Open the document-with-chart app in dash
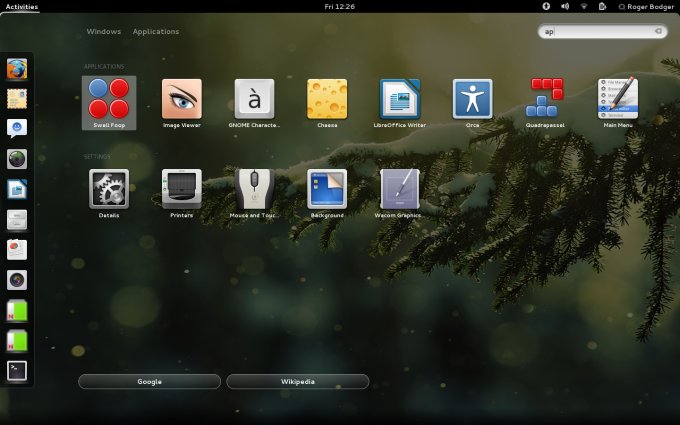Viewport: 680px width, 425px height. pos(17,250)
